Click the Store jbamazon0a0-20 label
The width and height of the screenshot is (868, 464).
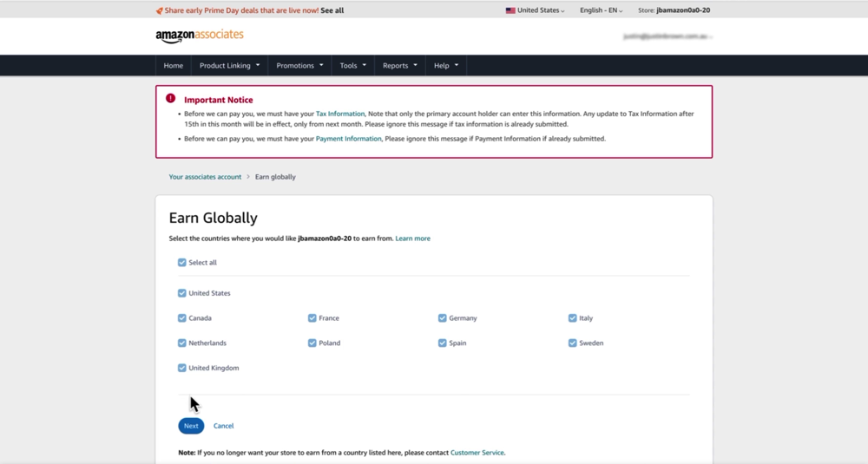click(x=674, y=10)
